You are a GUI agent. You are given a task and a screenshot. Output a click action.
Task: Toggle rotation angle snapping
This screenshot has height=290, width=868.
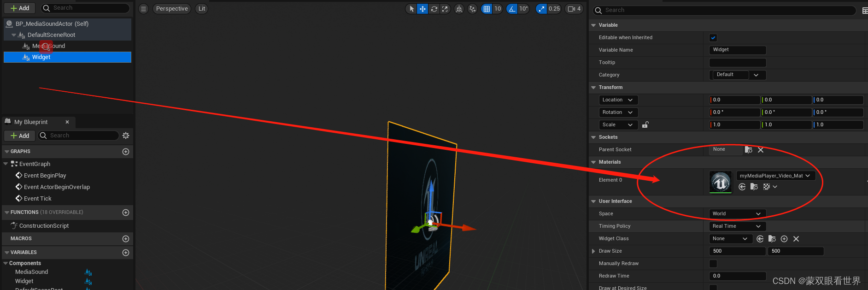point(512,9)
